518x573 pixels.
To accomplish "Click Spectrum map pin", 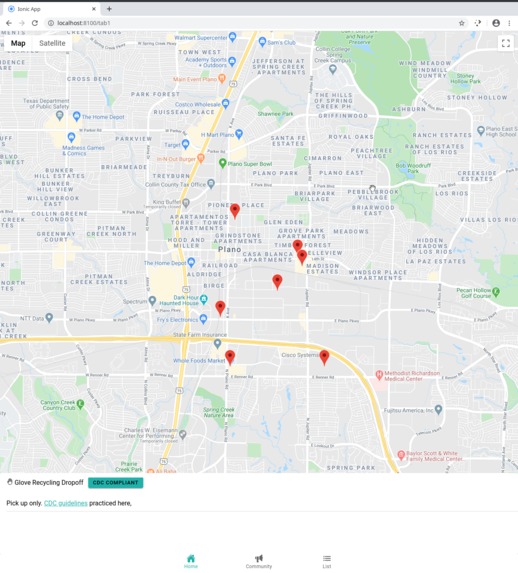I will pos(152,301).
